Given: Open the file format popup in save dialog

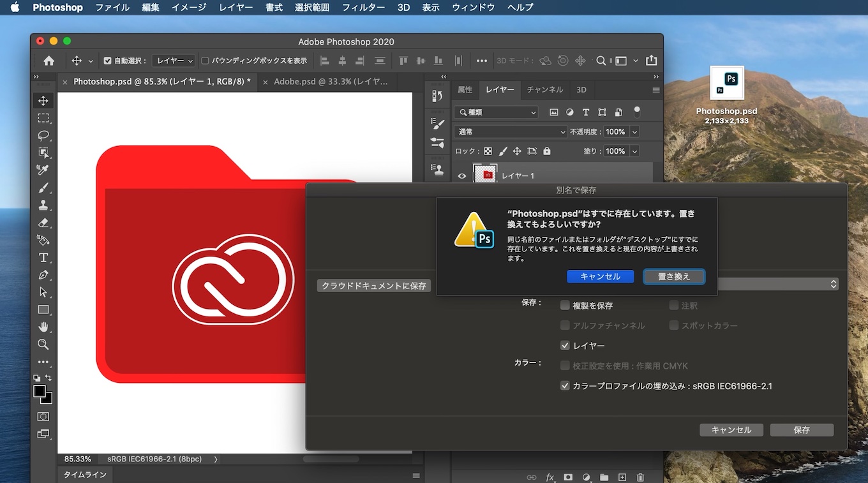Looking at the screenshot, I should pyautogui.click(x=777, y=285).
